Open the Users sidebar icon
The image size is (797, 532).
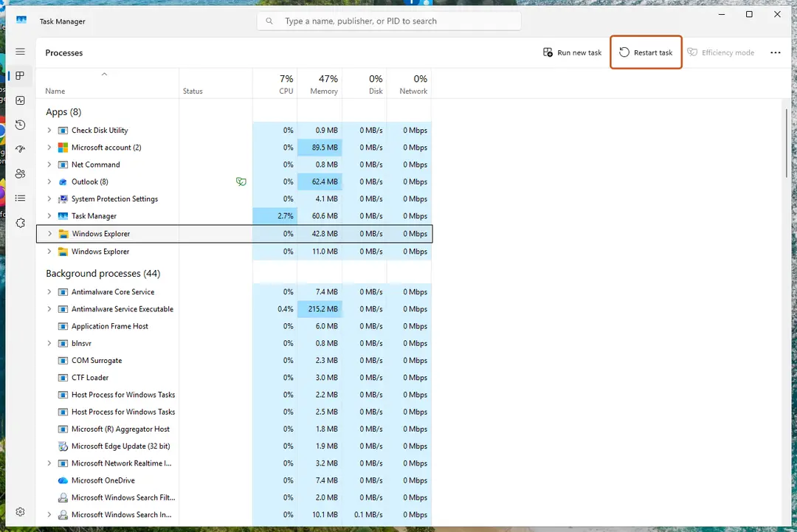coord(21,174)
